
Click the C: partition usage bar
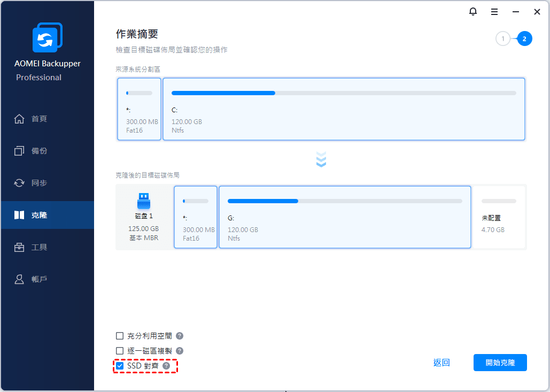[344, 93]
